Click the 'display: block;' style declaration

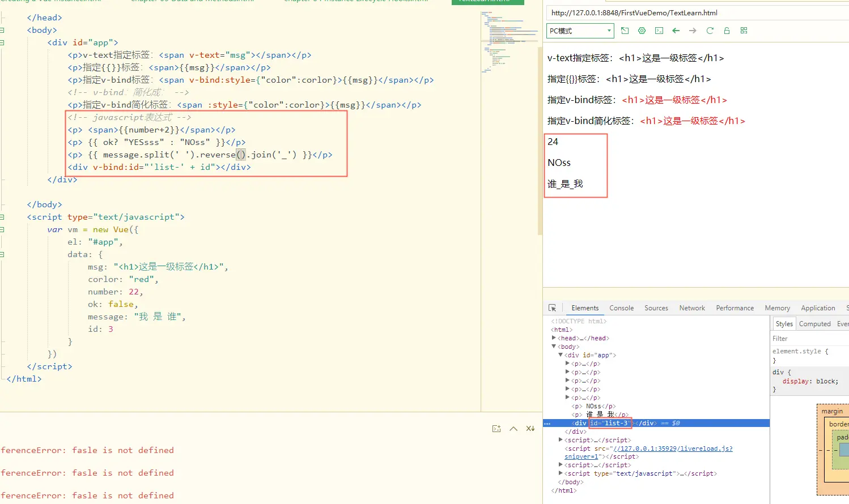[x=810, y=381]
